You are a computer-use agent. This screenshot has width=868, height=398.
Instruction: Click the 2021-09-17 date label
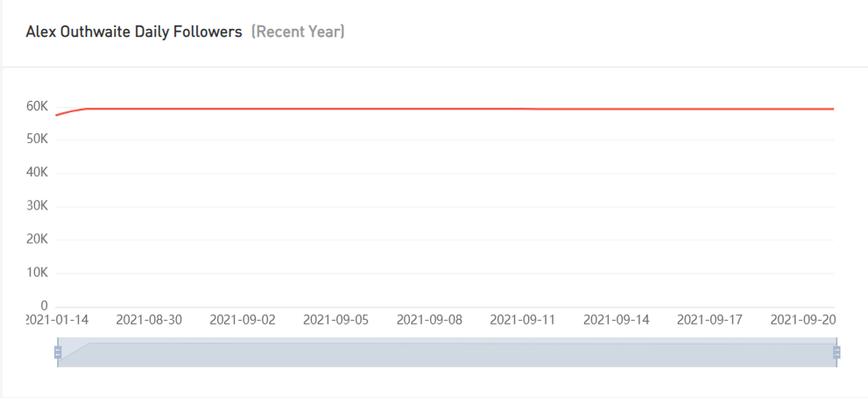click(x=709, y=320)
